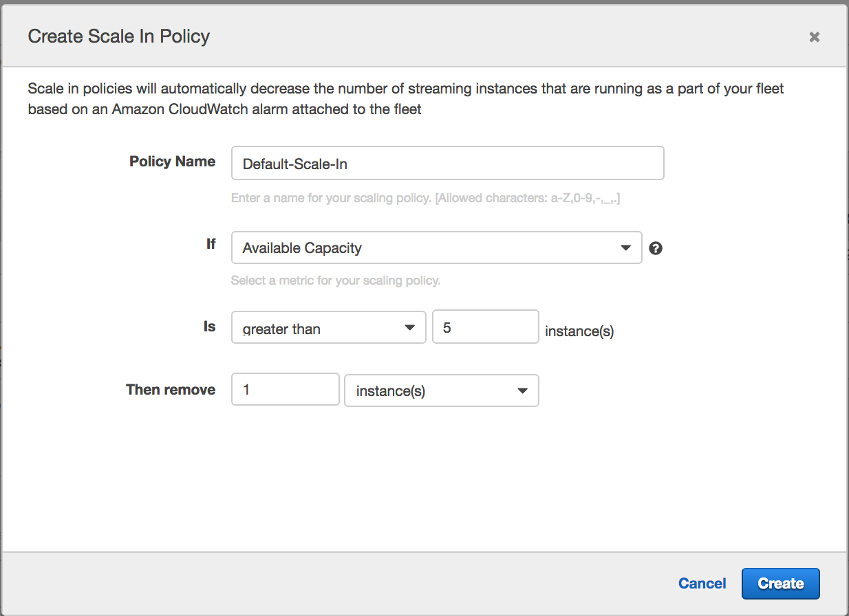Click the empty footer area left of Cancel
Image resolution: width=849 pixels, height=616 pixels.
click(344, 584)
